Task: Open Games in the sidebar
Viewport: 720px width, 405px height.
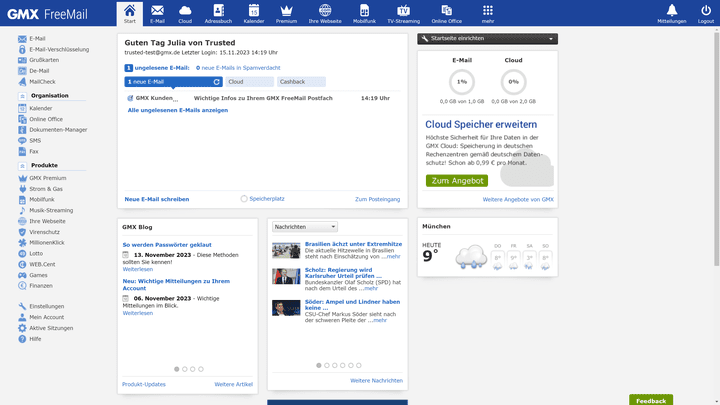Action: 33,275
